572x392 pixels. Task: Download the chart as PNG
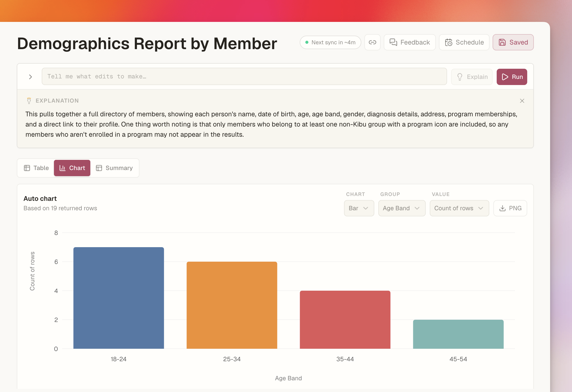510,208
